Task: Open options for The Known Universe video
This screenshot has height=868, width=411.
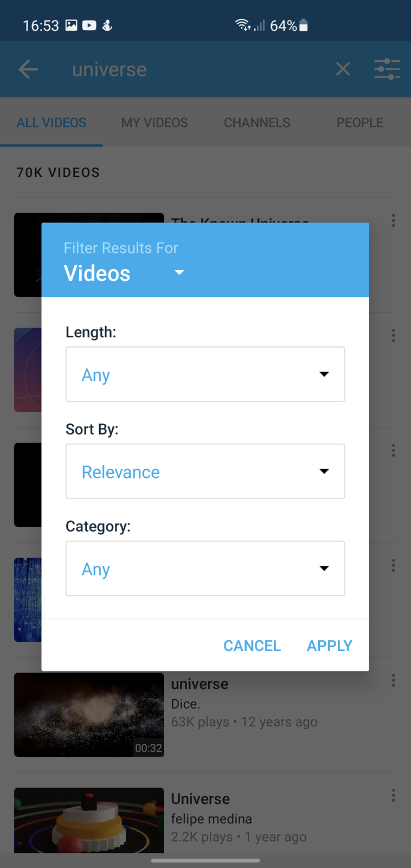Action: click(393, 220)
